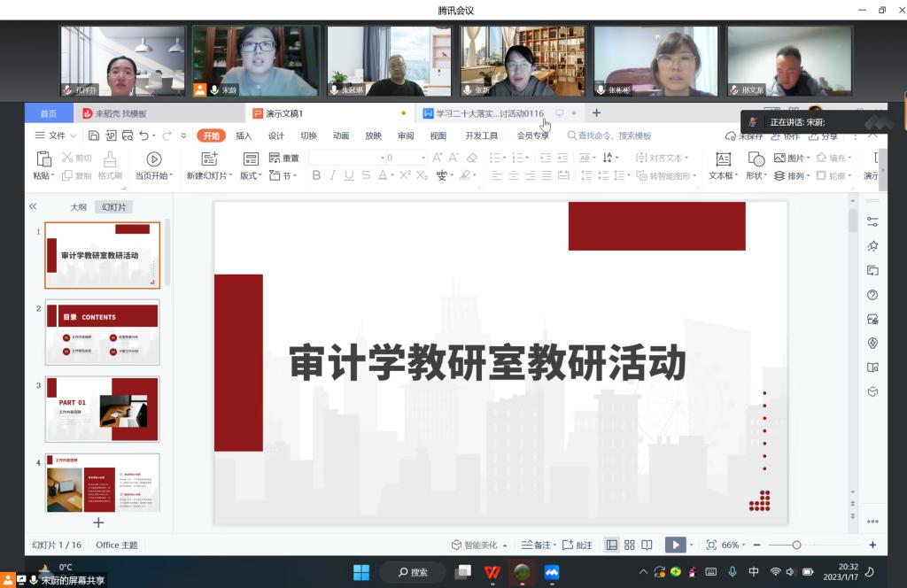907x588 pixels.
Task: Switch to reading view mode
Action: click(x=647, y=545)
